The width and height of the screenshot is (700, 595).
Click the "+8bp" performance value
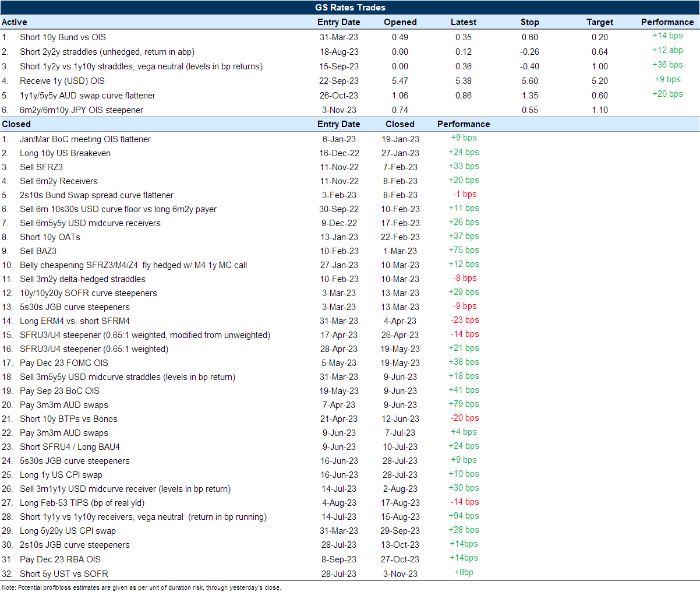[464, 572]
